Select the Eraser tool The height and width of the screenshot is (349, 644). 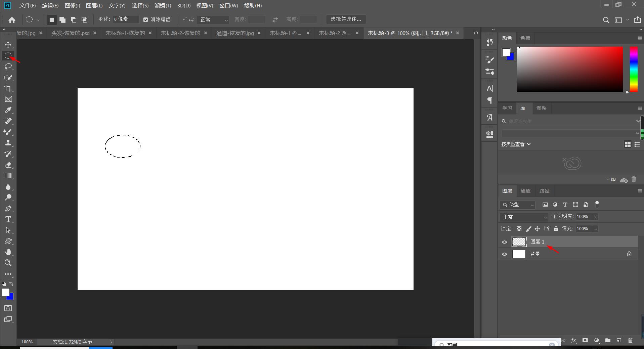(x=8, y=165)
